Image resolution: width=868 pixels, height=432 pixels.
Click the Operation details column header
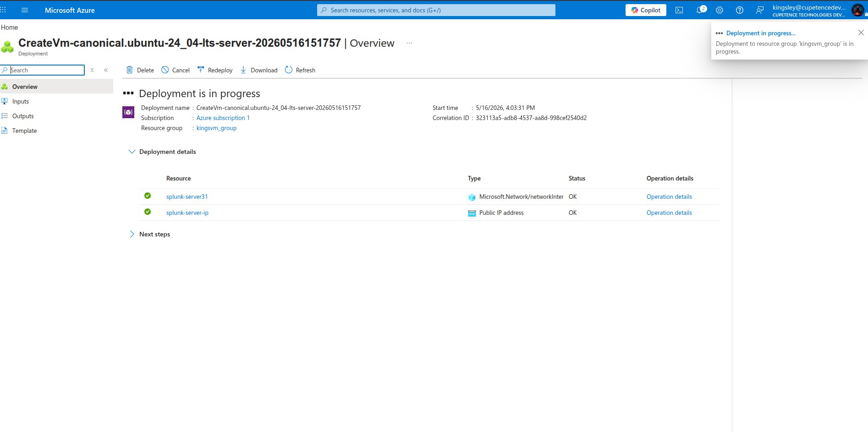tap(670, 178)
